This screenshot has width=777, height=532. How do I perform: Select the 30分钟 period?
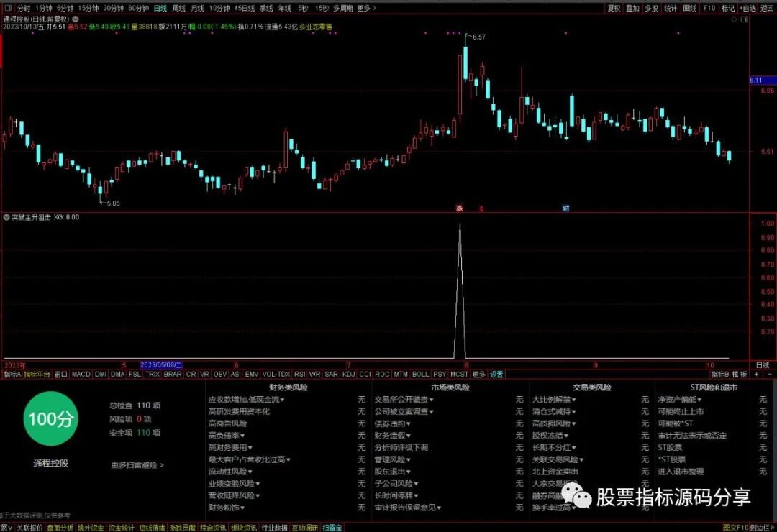coord(114,9)
